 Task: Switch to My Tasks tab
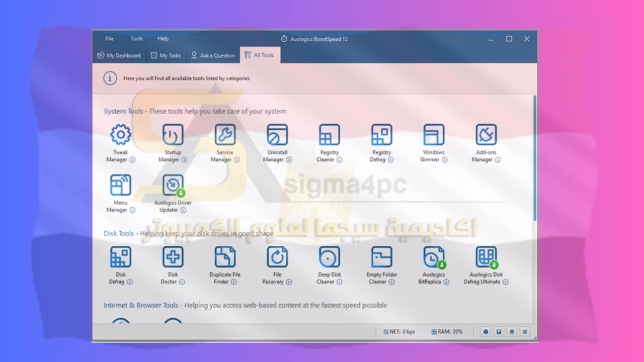166,55
